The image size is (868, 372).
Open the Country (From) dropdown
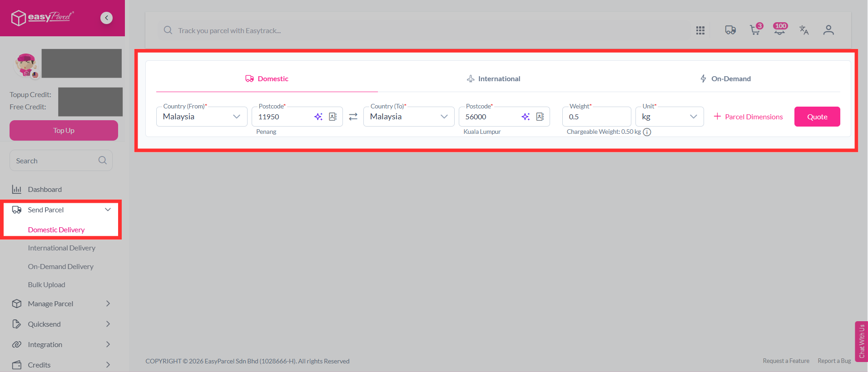tap(202, 117)
